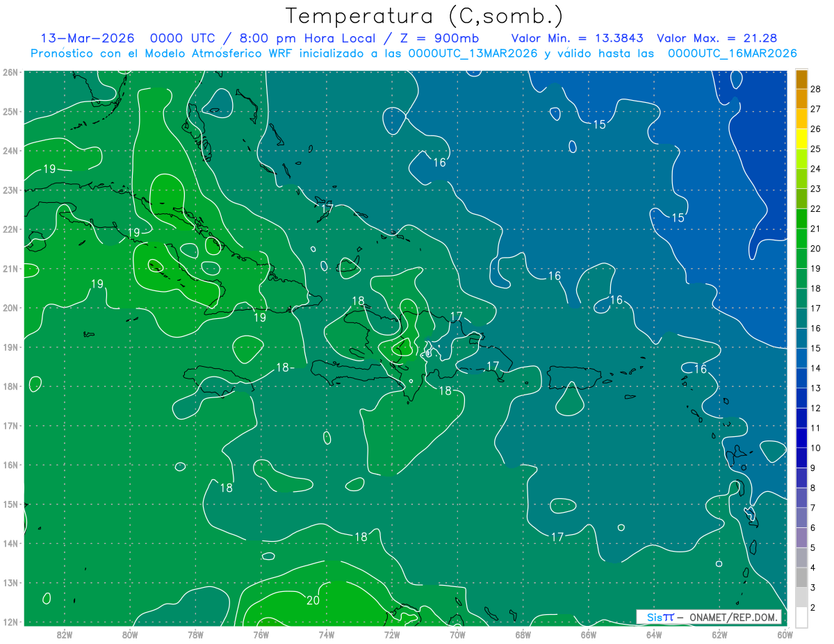Click the 3 label on color scale
Image resolution: width=834 pixels, height=644 pixels.
tap(813, 587)
